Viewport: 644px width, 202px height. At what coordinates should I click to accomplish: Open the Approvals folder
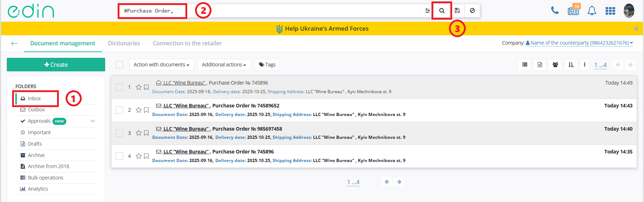tap(39, 121)
